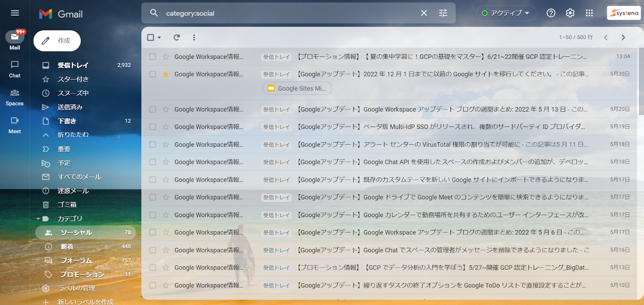
Task: Open the 5/27 GCP BigData training email
Action: [389, 268]
